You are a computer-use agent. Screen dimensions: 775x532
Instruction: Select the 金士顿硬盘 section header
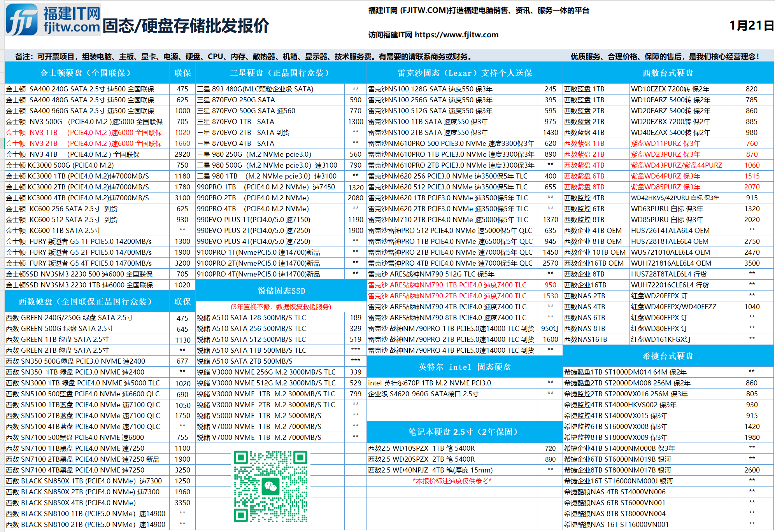click(86, 73)
